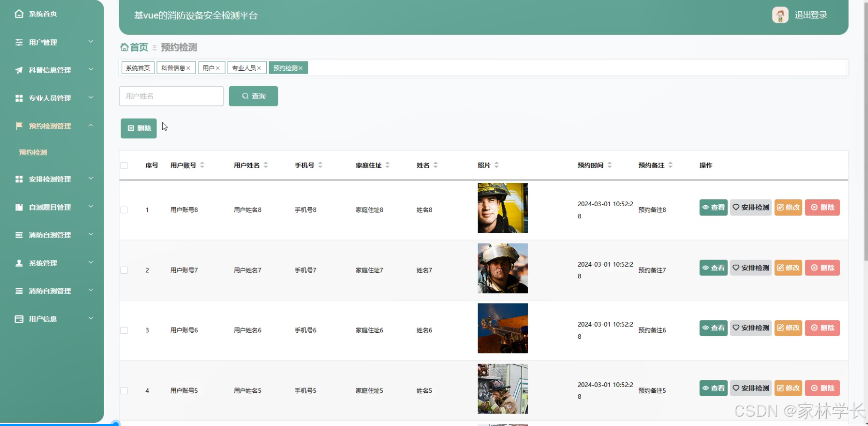Close the 专业人员 tab
This screenshot has width=868, height=426.
[x=259, y=68]
